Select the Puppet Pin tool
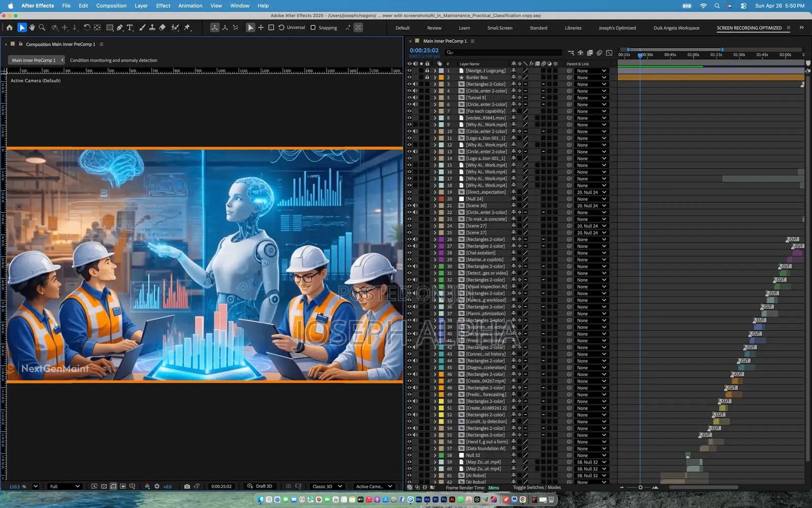 187,27
